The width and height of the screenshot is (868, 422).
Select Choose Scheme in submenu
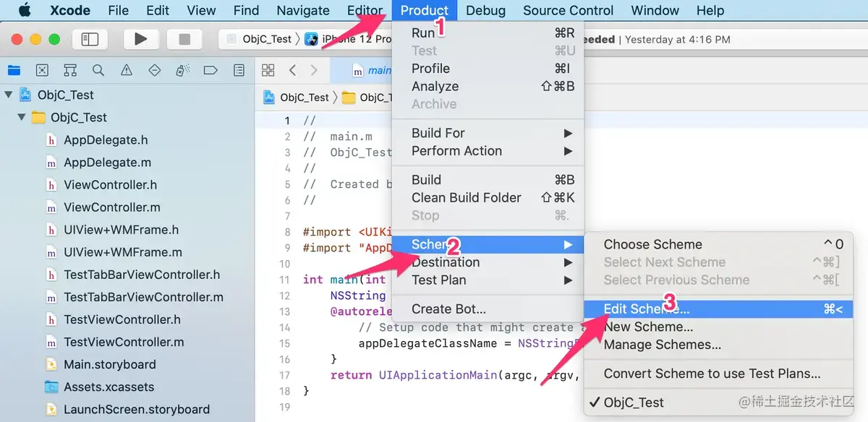tap(718, 244)
